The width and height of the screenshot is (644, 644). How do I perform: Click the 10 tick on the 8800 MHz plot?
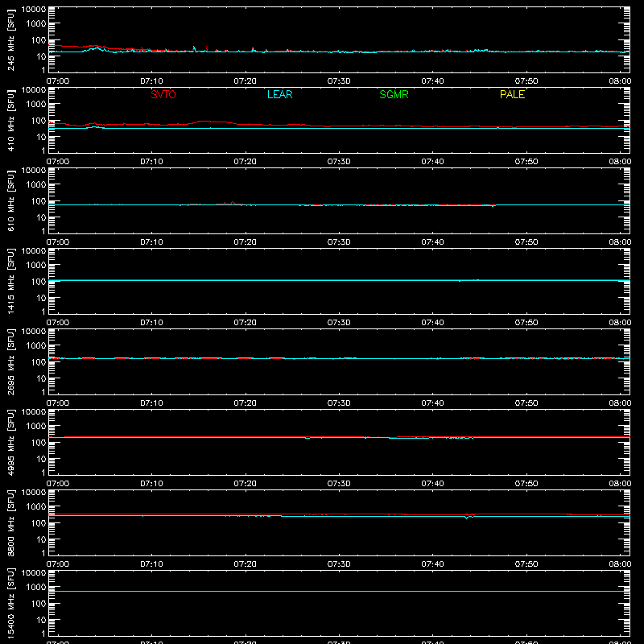tap(42, 539)
